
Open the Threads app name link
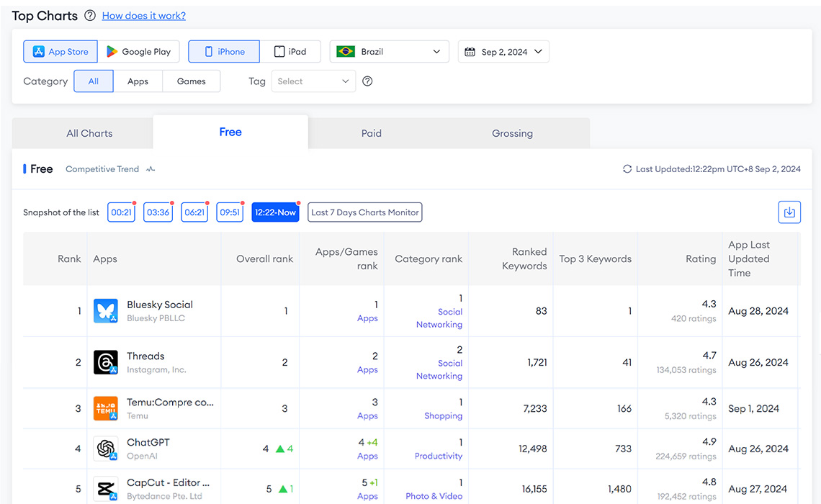point(145,356)
